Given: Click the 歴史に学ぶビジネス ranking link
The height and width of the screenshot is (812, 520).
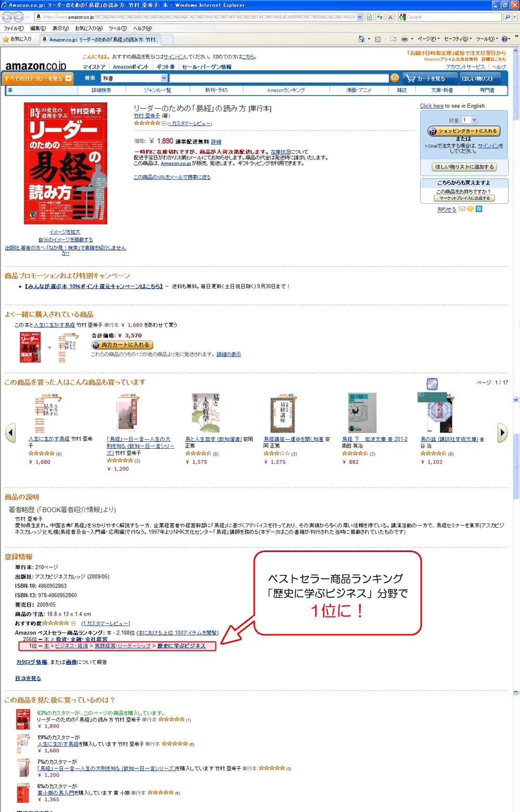Looking at the screenshot, I should (x=181, y=646).
